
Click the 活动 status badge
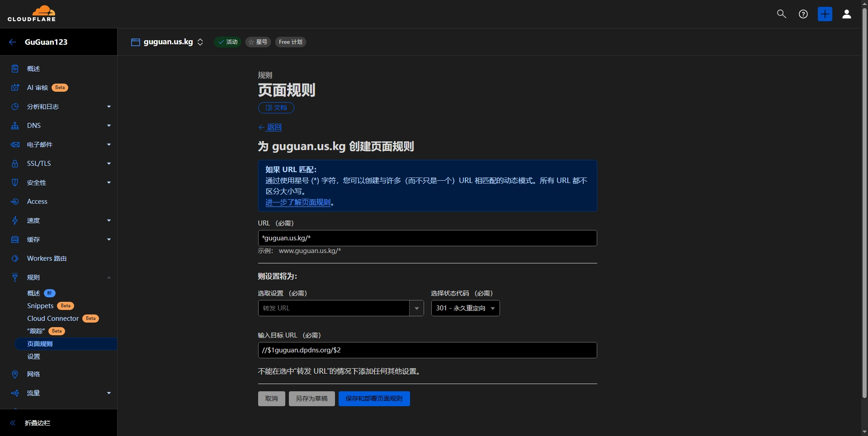tap(228, 42)
